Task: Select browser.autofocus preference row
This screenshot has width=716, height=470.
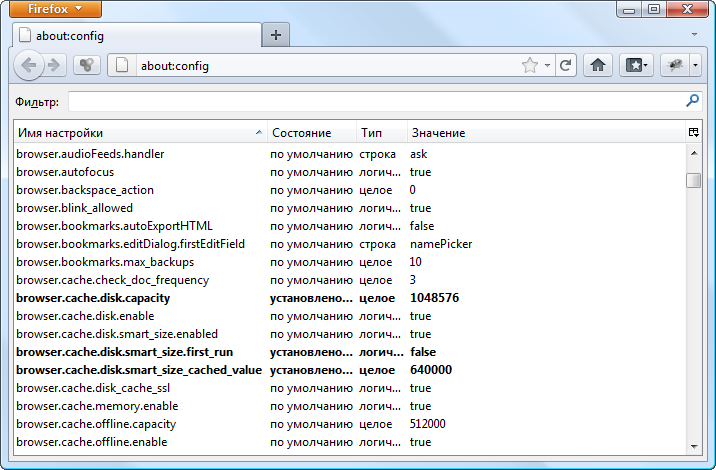Action: tap(350, 172)
